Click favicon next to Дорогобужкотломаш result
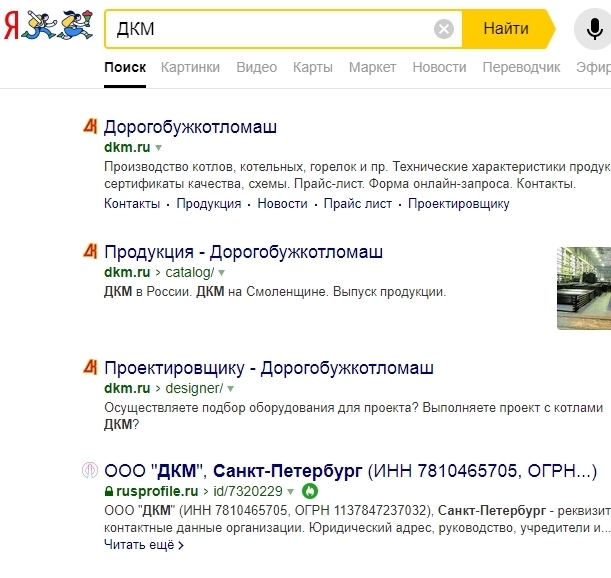This screenshot has width=611, height=578. point(90,127)
